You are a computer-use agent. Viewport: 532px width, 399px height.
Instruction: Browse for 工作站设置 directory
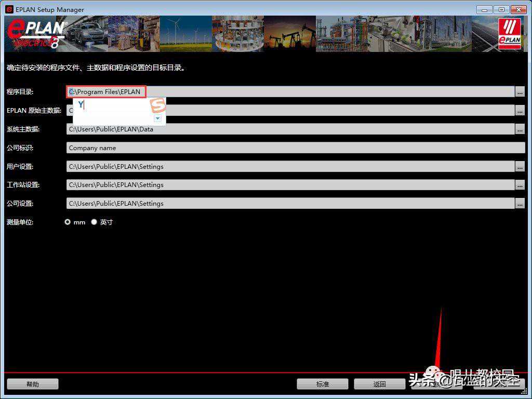point(520,185)
